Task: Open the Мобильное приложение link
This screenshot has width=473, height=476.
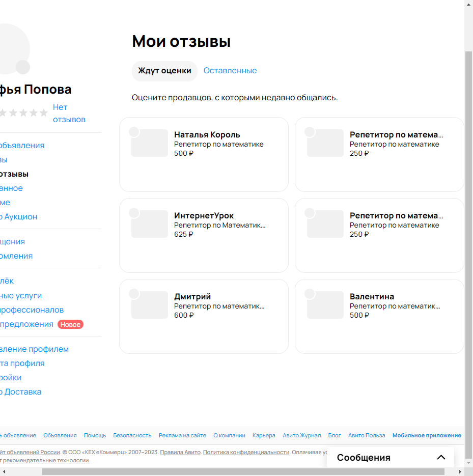Action: point(427,435)
